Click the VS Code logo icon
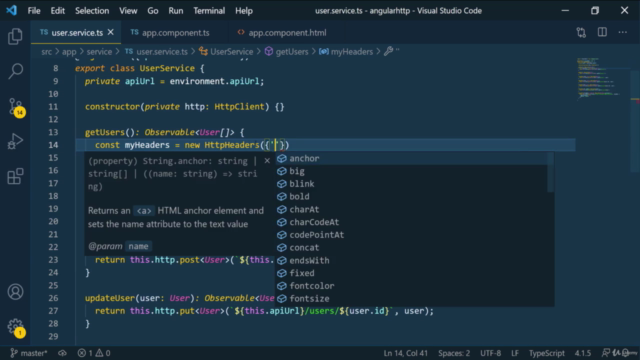Screen dimensions: 640x360 11,10
